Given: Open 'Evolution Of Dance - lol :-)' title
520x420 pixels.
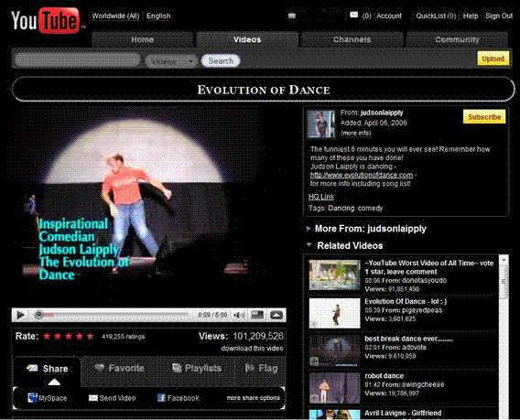Looking at the screenshot, I should pos(406,301).
